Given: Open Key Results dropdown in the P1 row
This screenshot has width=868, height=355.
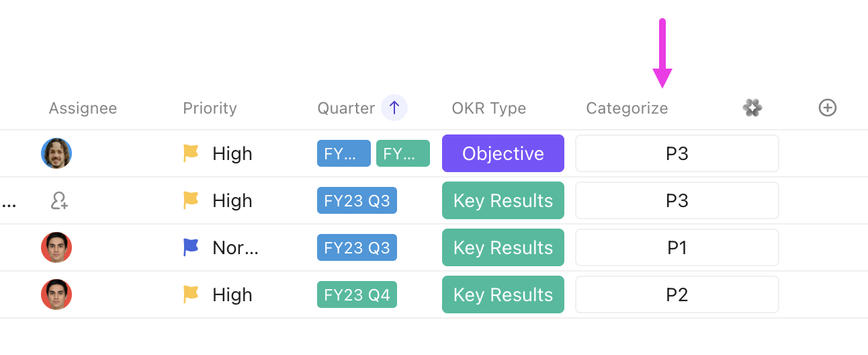Looking at the screenshot, I should point(503,247).
